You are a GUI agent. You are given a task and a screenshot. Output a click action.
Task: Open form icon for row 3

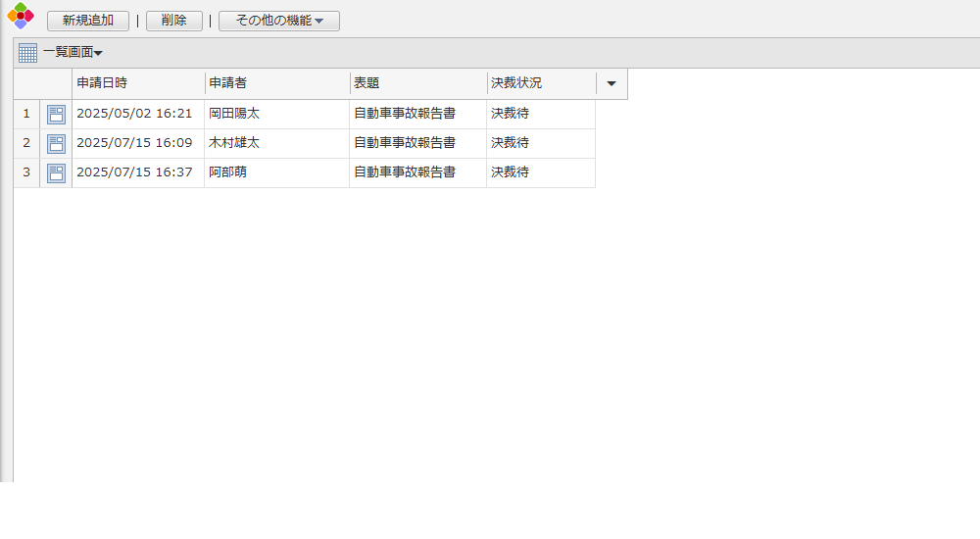tap(56, 173)
